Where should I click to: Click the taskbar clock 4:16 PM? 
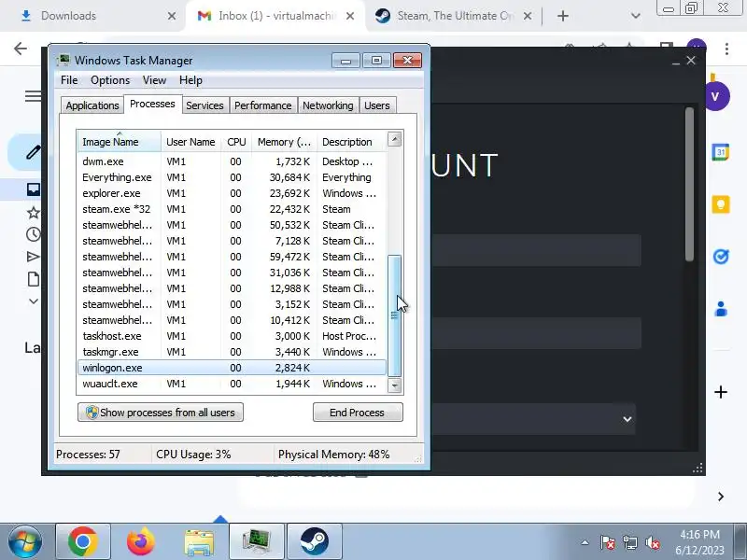[x=699, y=534]
